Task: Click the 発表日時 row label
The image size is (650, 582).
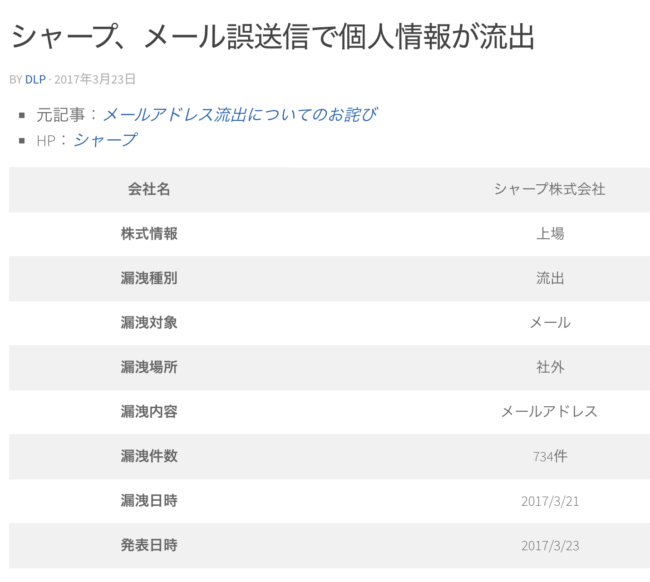Action: coord(149,545)
